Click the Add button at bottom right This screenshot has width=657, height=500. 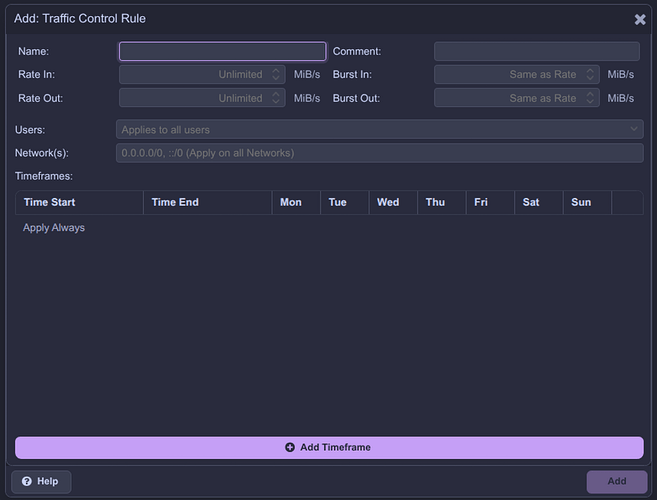pos(617,481)
